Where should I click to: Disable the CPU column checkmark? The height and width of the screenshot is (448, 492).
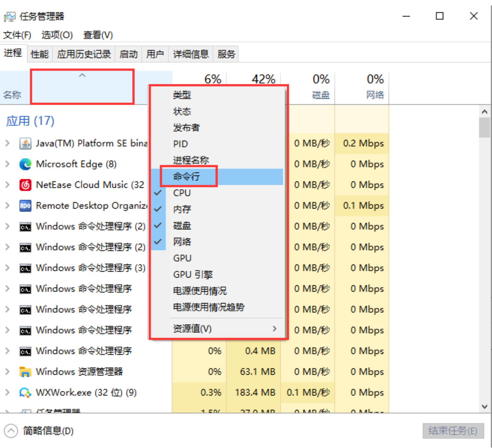point(182,192)
